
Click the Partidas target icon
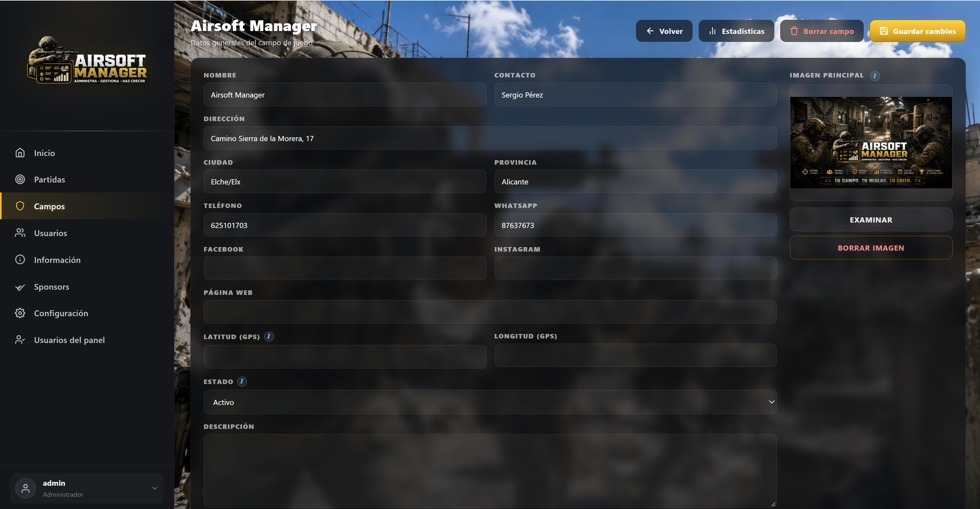click(20, 179)
